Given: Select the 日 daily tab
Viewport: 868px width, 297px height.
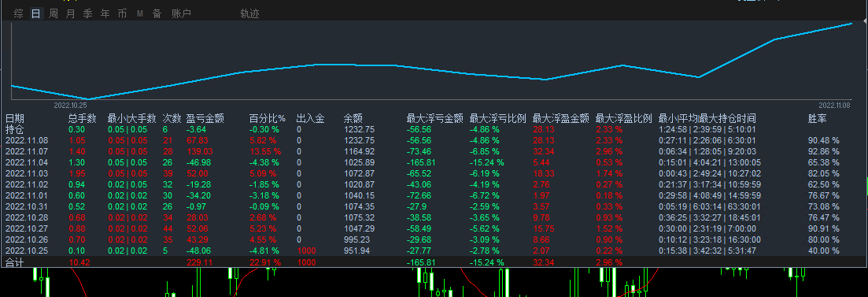Looking at the screenshot, I should [x=36, y=14].
